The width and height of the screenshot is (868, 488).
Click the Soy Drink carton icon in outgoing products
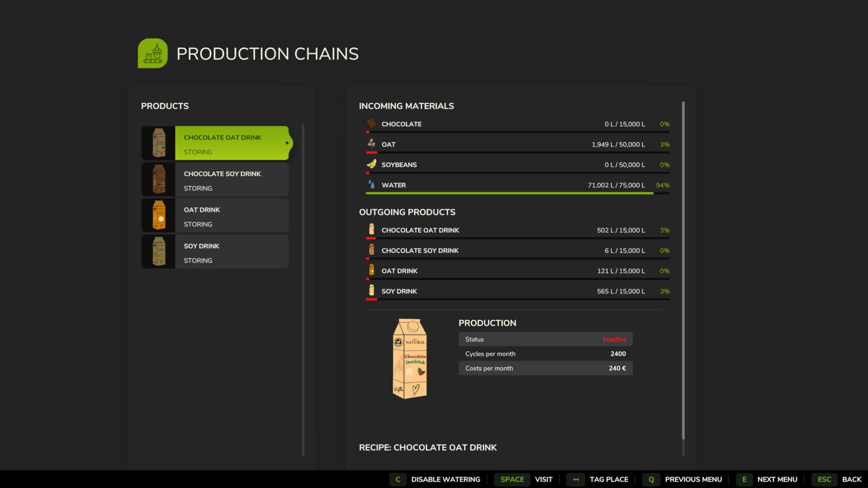[x=372, y=291]
